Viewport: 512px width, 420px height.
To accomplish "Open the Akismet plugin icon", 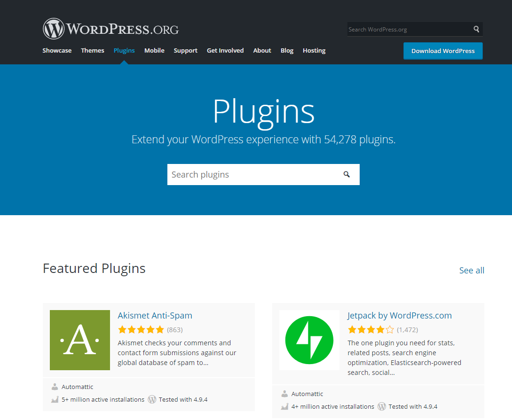I will tap(80, 340).
